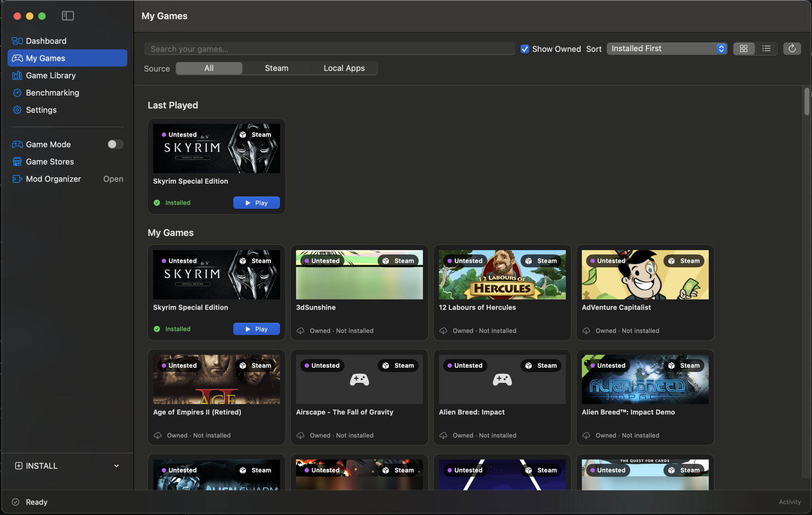The width and height of the screenshot is (812, 515).
Task: Uncheck the Show Owned checkbox
Action: pyautogui.click(x=525, y=49)
